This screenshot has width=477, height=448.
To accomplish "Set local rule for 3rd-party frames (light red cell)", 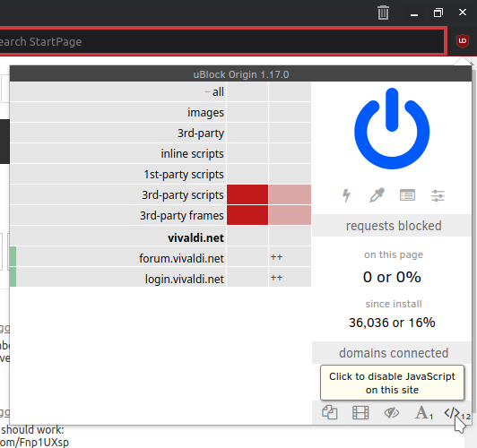I will [290, 215].
